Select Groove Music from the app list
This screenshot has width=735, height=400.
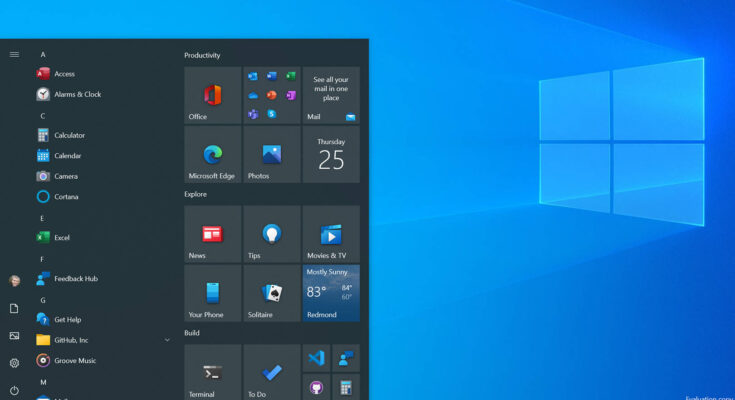[75, 360]
